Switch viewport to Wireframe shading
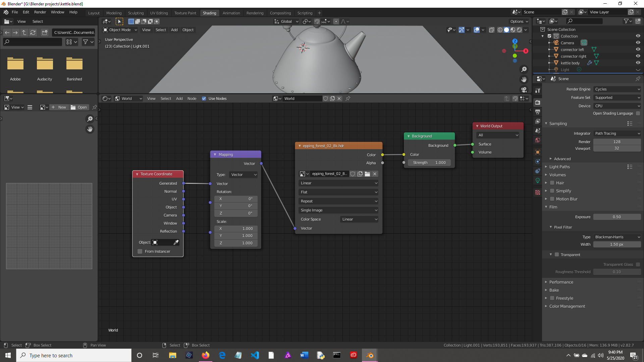This screenshot has width=644, height=362. point(500,30)
